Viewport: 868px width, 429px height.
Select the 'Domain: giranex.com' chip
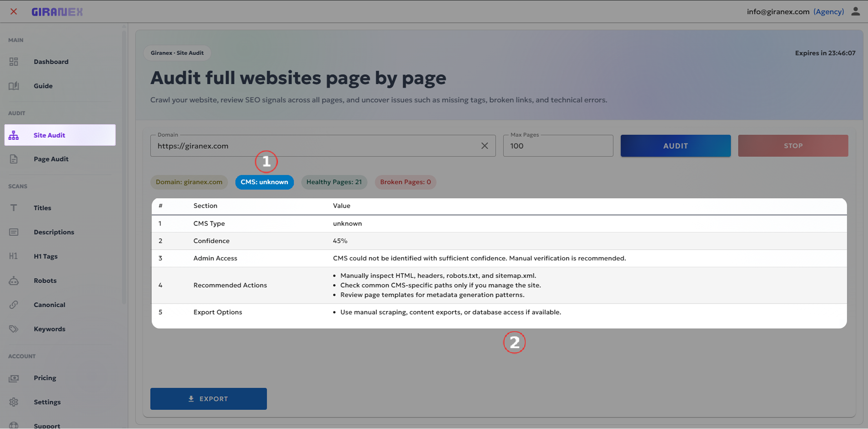pos(189,182)
